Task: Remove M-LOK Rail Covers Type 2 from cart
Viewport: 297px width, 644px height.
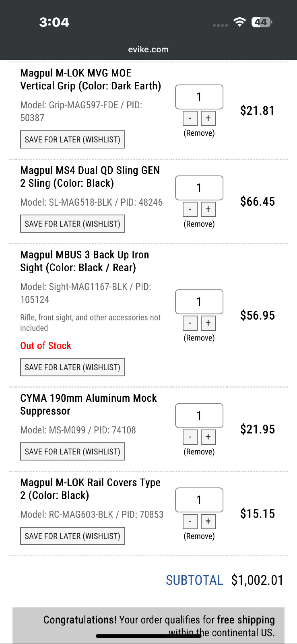Action: [x=199, y=537]
